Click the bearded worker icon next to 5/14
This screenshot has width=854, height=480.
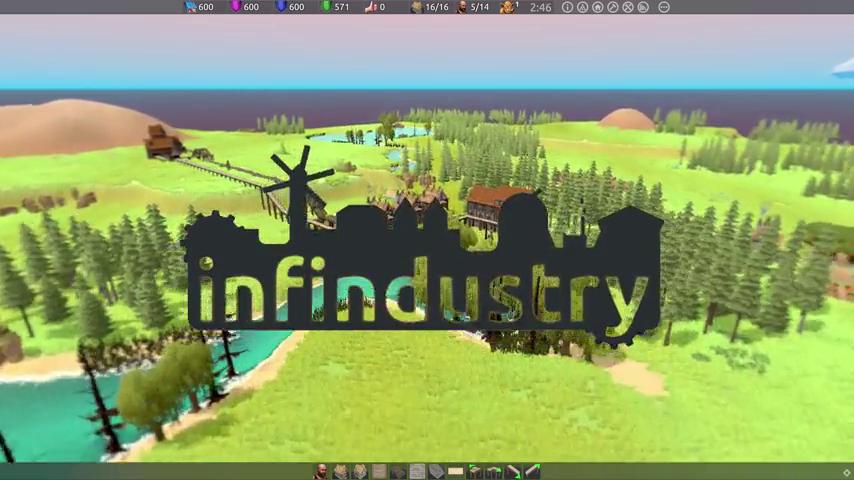[462, 7]
